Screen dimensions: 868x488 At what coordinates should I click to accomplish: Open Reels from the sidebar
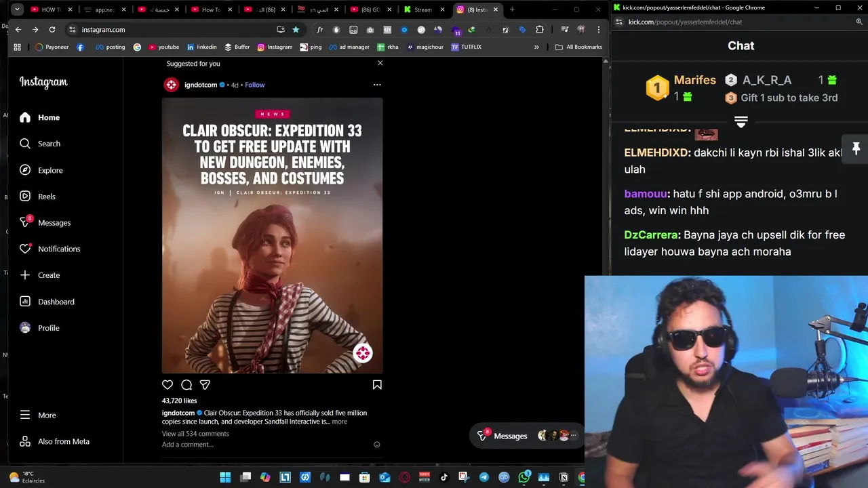point(38,197)
